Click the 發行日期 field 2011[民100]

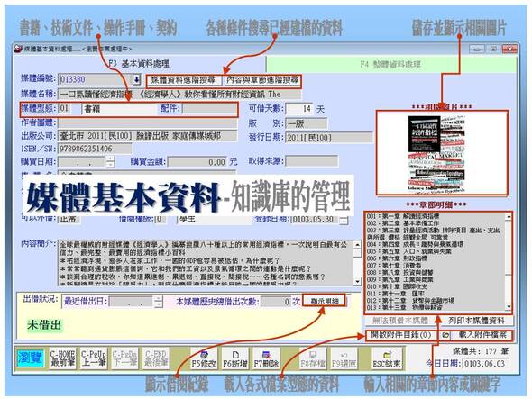pos(329,138)
